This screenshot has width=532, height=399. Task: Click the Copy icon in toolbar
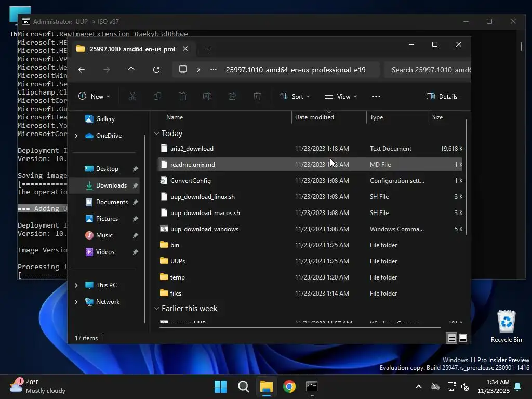click(157, 96)
